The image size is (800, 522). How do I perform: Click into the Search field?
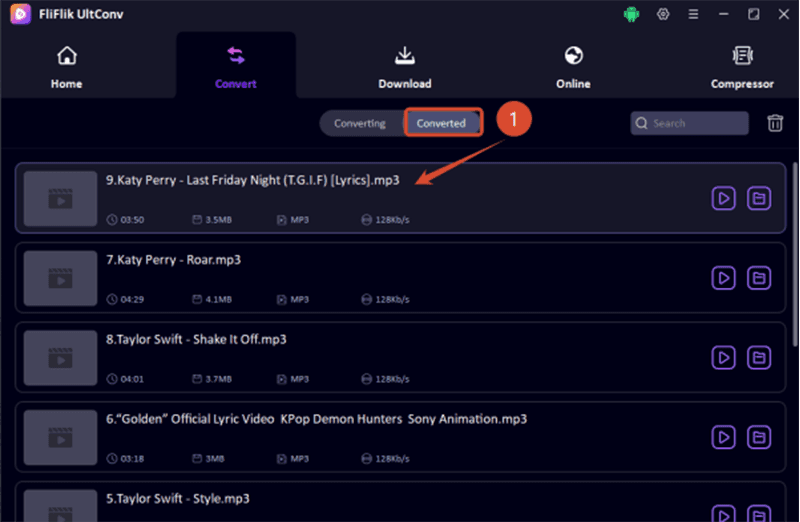pyautogui.click(x=690, y=123)
